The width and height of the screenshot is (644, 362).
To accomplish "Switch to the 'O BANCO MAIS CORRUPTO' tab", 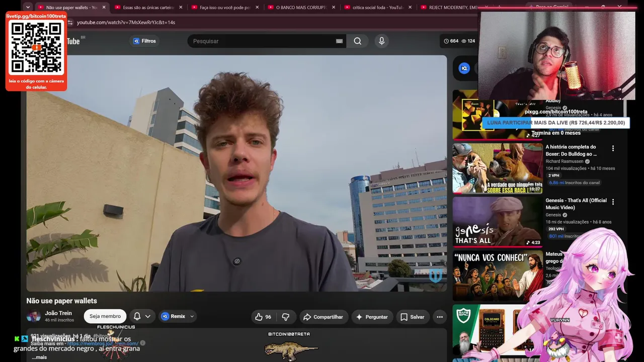I will [x=301, y=8].
